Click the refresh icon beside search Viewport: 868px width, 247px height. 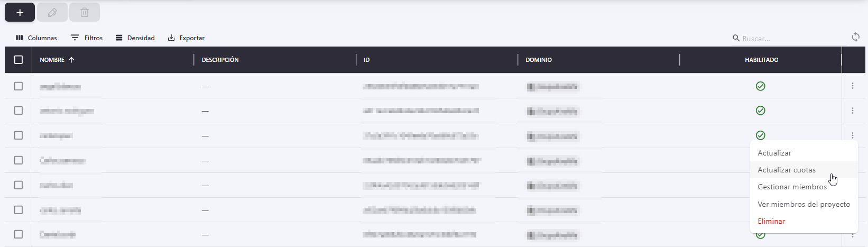coord(855,37)
